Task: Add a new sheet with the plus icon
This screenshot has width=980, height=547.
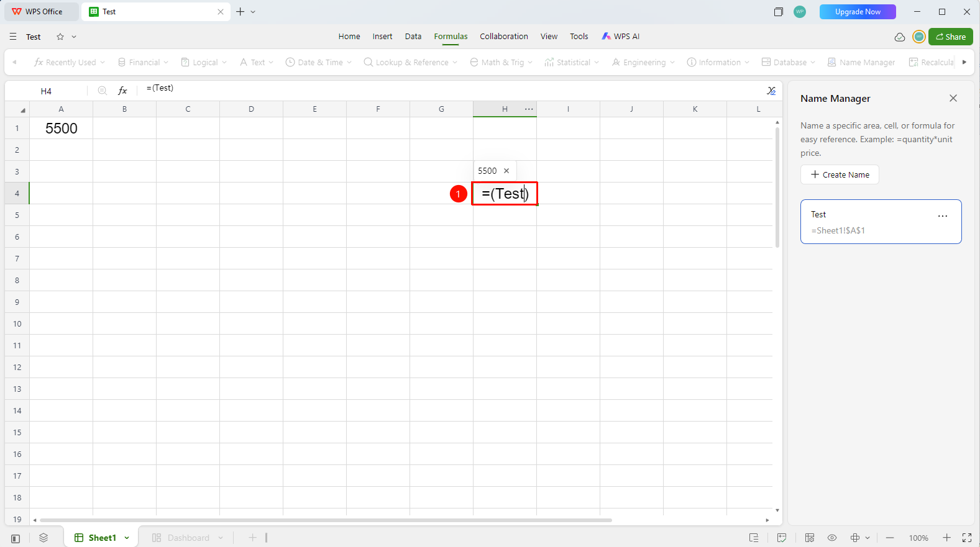Action: point(252,538)
